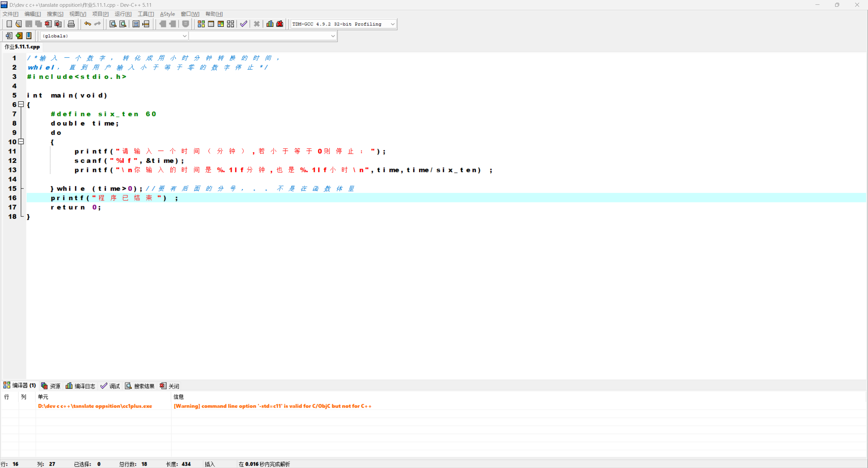Collapse code fold at line 6

tap(21, 104)
